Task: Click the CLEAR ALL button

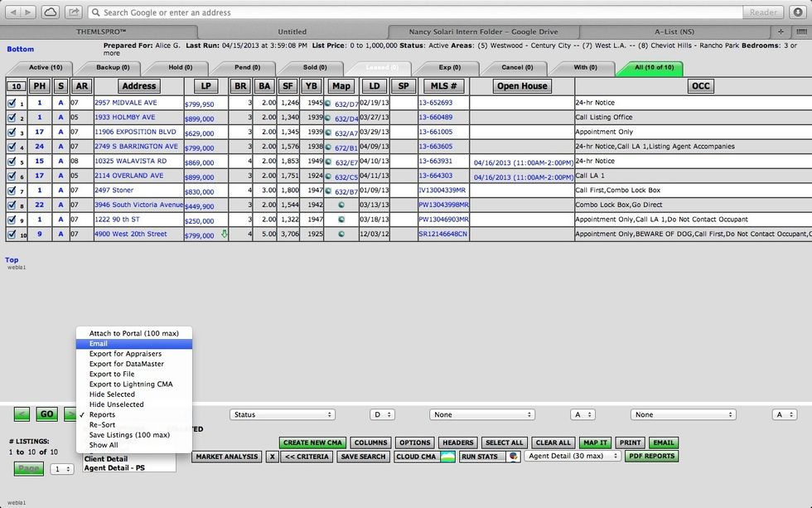Action: [x=553, y=443]
